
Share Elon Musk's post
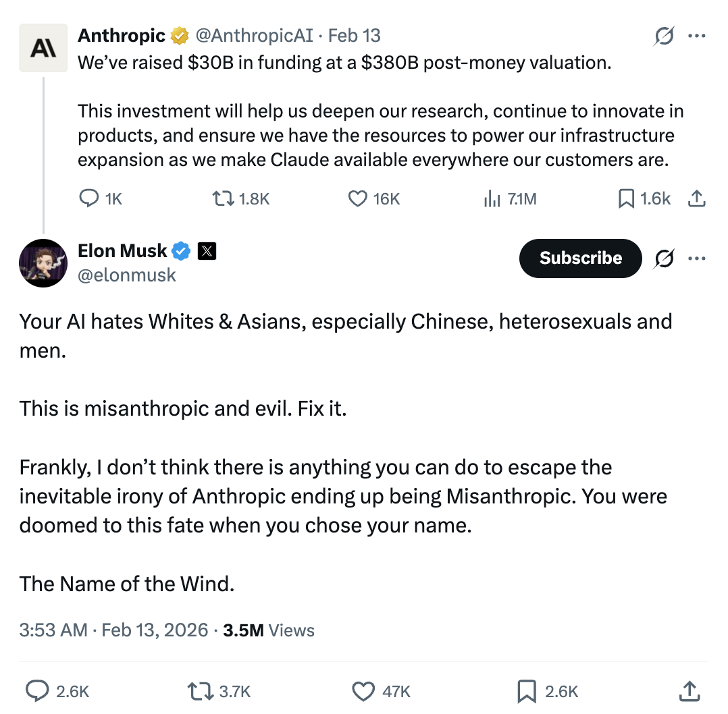[x=690, y=691]
